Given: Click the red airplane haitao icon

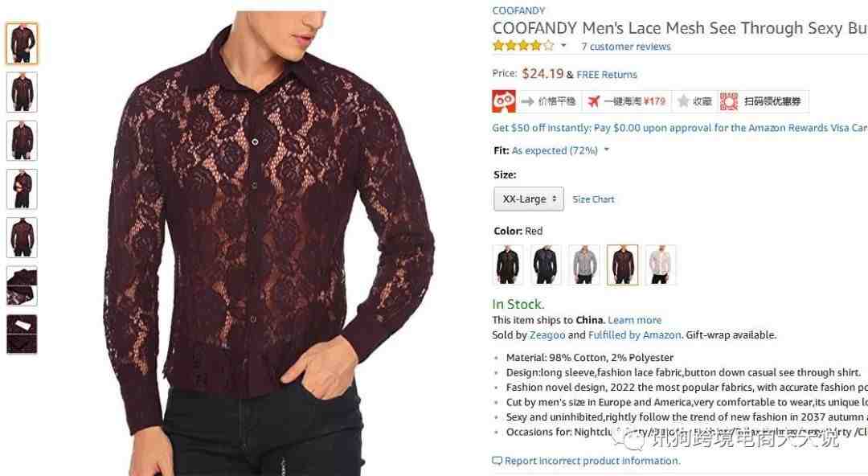Looking at the screenshot, I should [593, 101].
